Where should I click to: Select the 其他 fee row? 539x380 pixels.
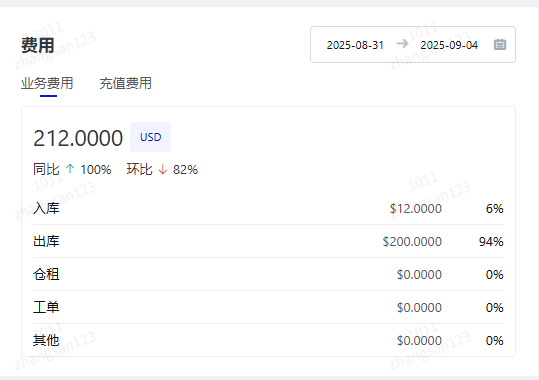tap(268, 340)
